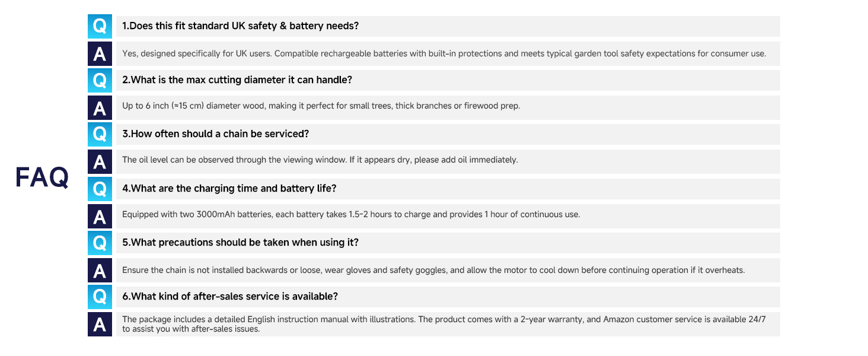
Task: Expand question 3 about chain servicing
Action: click(215, 134)
